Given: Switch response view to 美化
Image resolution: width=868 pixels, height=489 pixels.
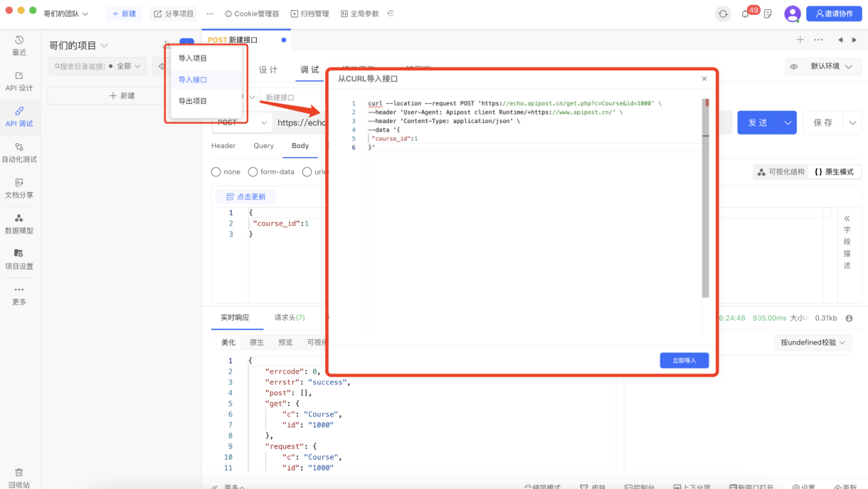Looking at the screenshot, I should [x=228, y=342].
